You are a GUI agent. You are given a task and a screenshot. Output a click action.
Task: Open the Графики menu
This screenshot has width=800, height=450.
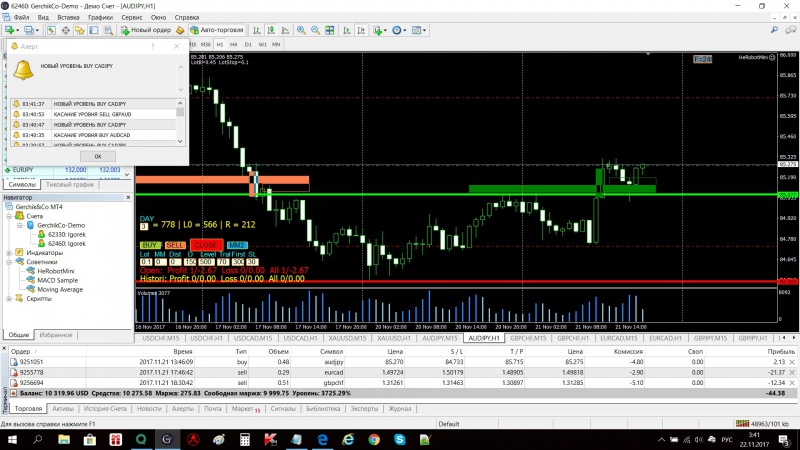[x=100, y=17]
